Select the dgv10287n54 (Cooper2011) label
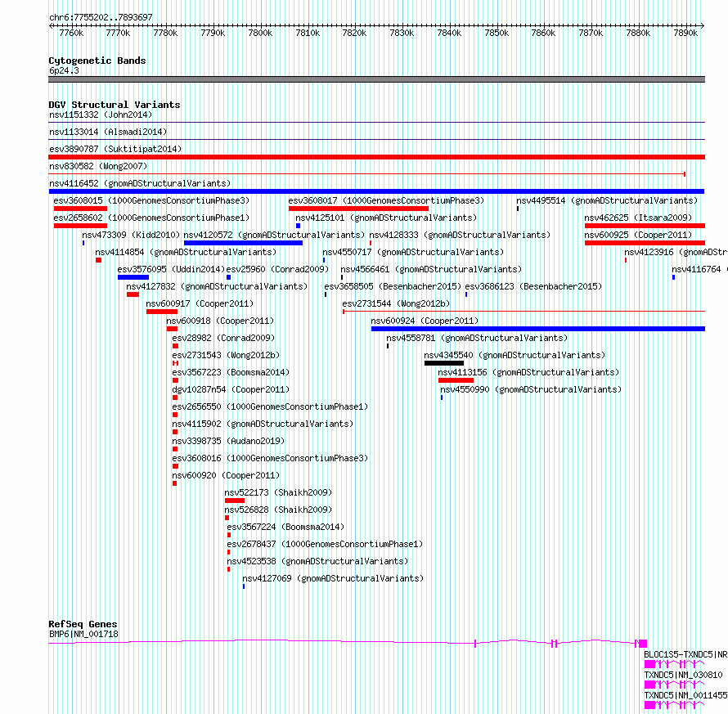 point(231,389)
